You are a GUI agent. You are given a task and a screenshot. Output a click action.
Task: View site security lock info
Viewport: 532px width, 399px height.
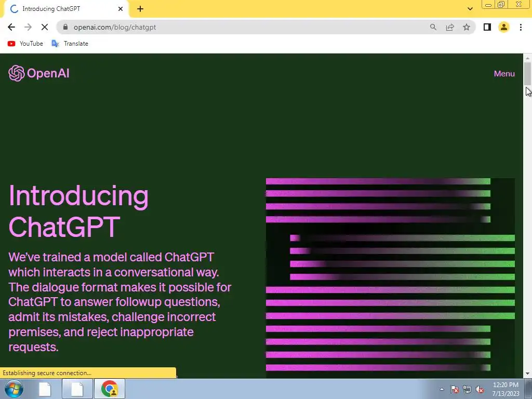(x=65, y=27)
